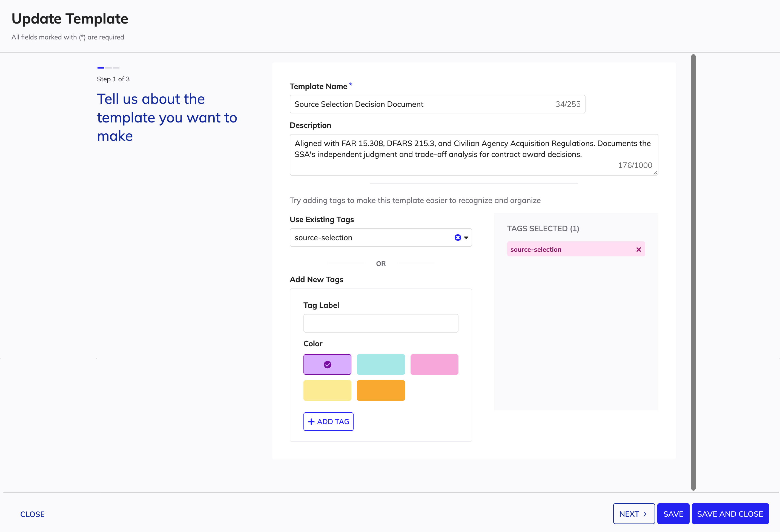
Task: Click the Step 1 of 3 label
Action: [x=113, y=79]
